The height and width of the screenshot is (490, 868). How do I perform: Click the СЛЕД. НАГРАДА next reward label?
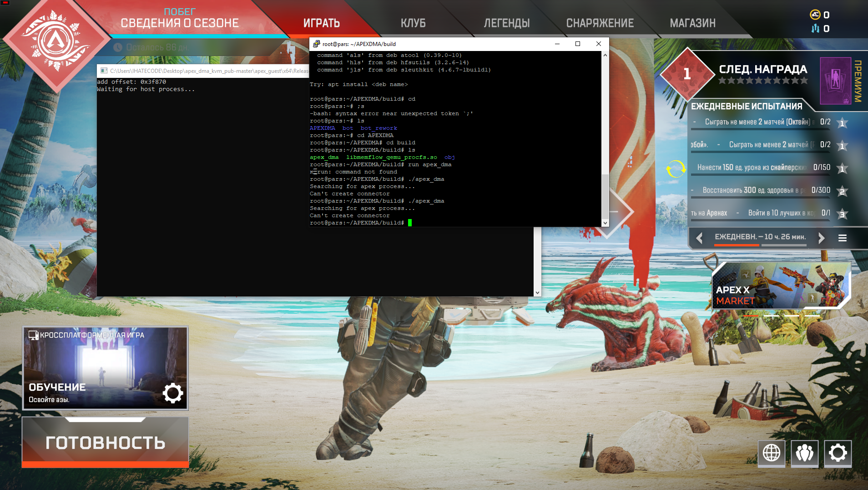tap(763, 69)
